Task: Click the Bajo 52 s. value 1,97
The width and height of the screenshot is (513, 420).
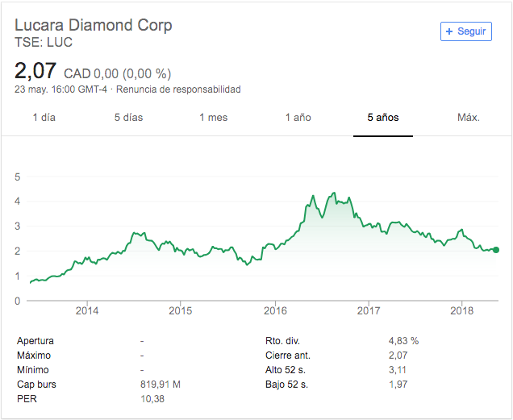Action: click(x=398, y=385)
